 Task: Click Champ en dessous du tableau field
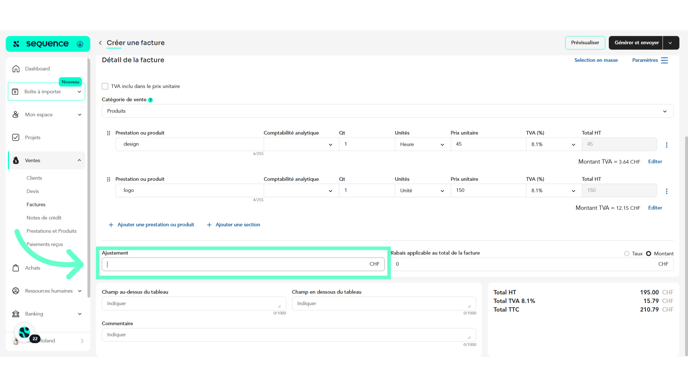coord(384,304)
